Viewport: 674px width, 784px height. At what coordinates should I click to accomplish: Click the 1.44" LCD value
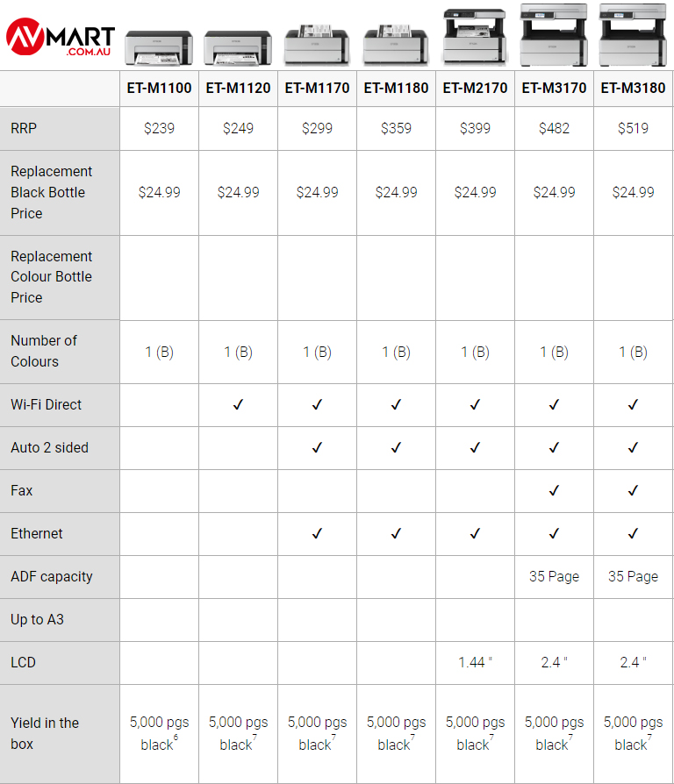[475, 662]
